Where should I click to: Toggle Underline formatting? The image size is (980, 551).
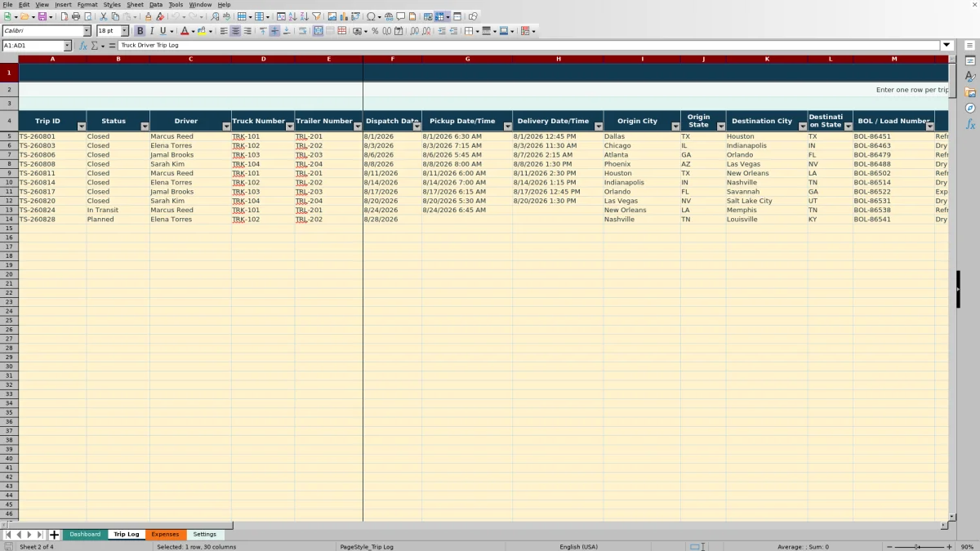pos(163,31)
